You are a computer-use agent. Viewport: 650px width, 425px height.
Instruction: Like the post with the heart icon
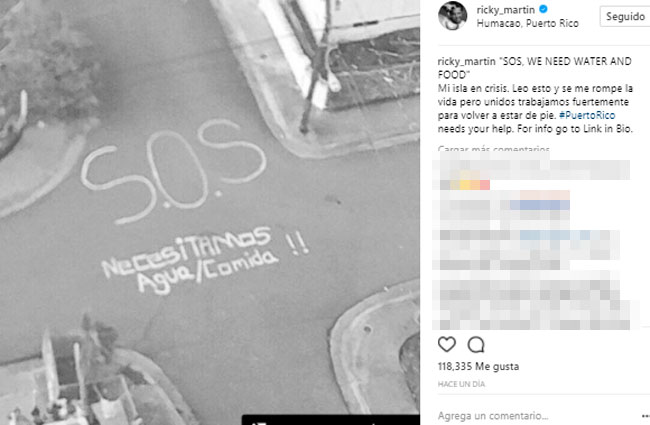pos(446,344)
